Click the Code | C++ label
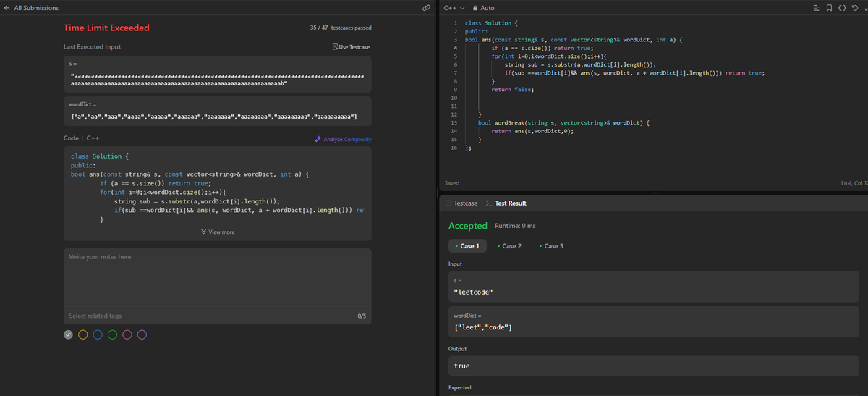Image resolution: width=868 pixels, height=396 pixels. (x=81, y=138)
